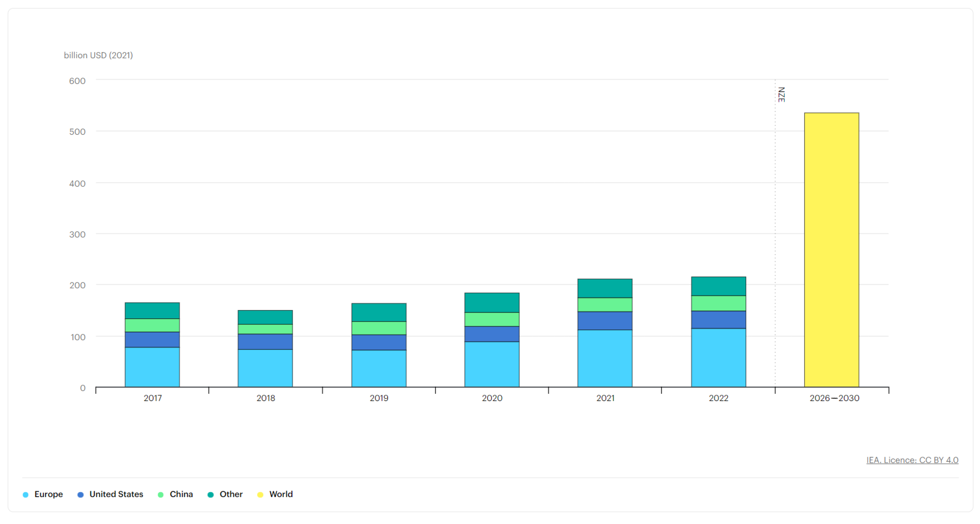Click the Other segment of 2022 bar

tap(718, 286)
